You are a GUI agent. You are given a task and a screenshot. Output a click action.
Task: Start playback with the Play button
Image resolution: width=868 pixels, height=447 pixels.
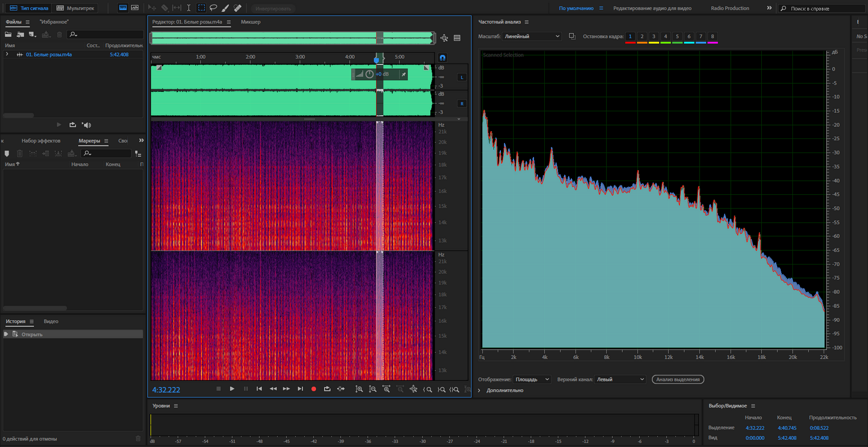pos(232,389)
